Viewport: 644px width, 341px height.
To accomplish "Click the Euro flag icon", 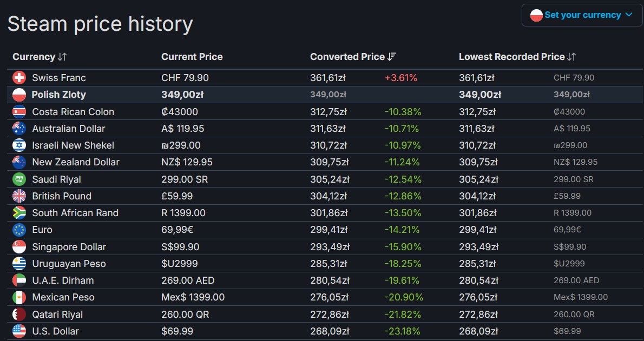I will coord(19,230).
